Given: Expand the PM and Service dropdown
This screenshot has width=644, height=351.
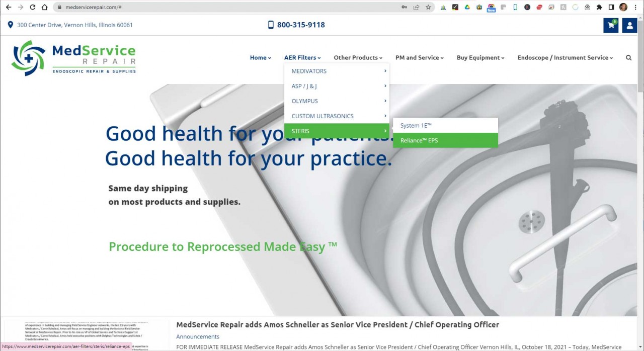Looking at the screenshot, I should (x=420, y=58).
